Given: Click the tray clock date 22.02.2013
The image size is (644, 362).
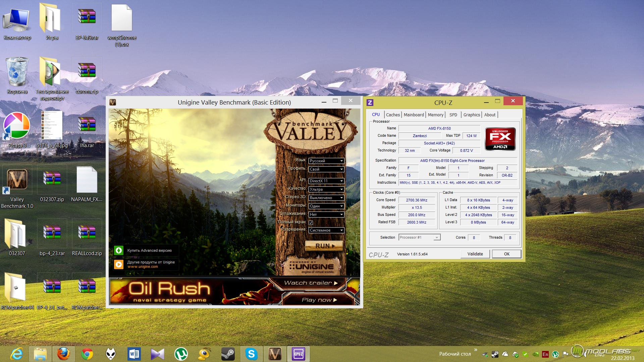Looking at the screenshot, I should tap(623, 358).
